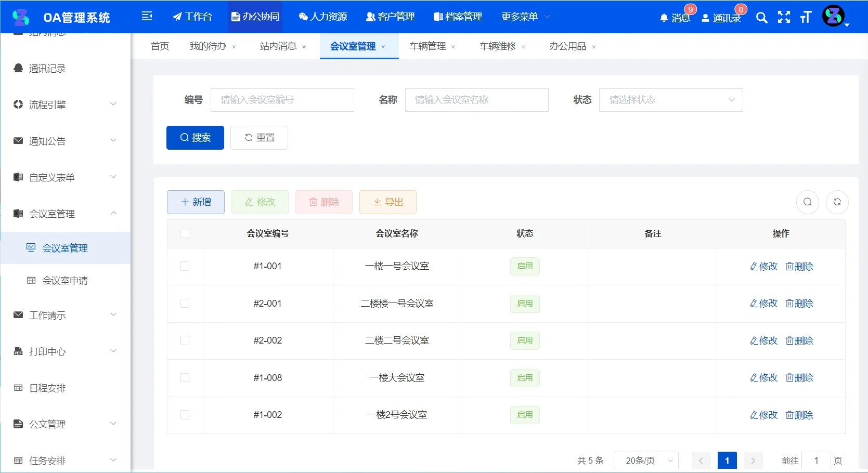
Task: Open the 状态 status dropdown
Action: [x=670, y=100]
